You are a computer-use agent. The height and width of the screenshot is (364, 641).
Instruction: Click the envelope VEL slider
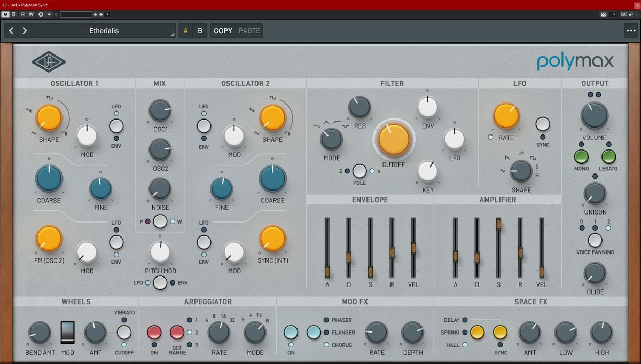(x=413, y=248)
